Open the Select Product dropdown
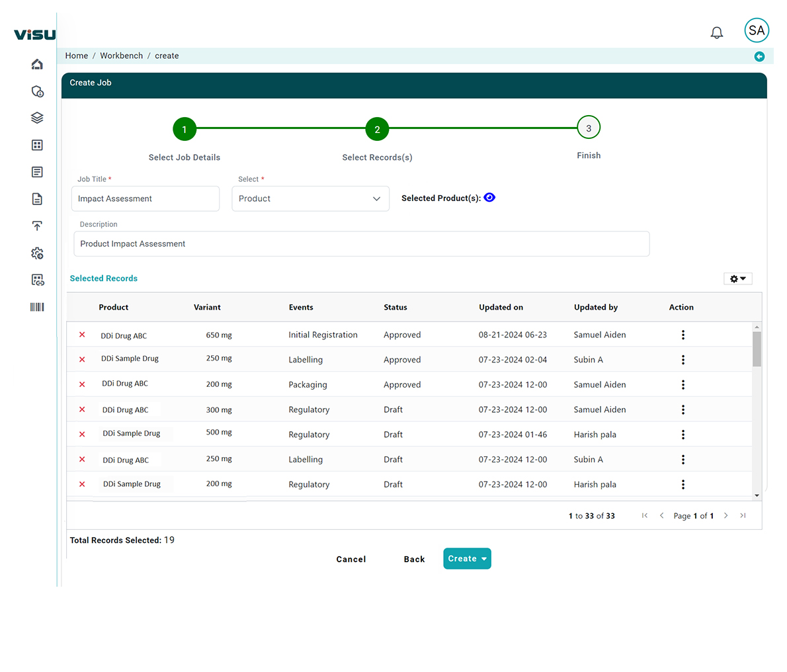Image resolution: width=787 pixels, height=672 pixels. pyautogui.click(x=310, y=198)
